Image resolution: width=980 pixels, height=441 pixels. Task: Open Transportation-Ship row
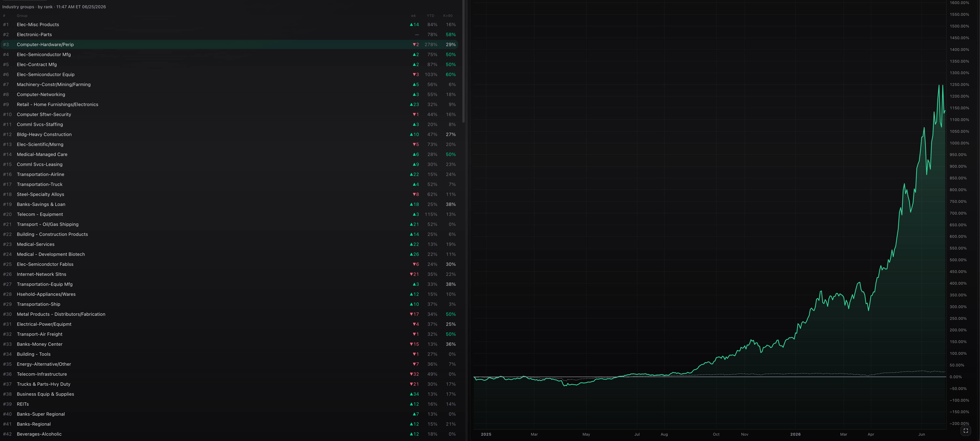[229, 304]
